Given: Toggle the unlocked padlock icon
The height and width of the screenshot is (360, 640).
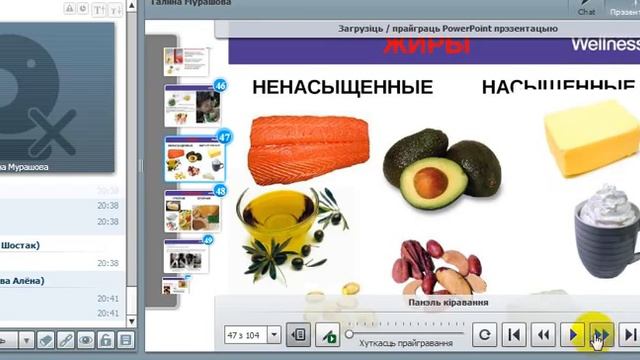Looking at the screenshot, I should [x=106, y=340].
